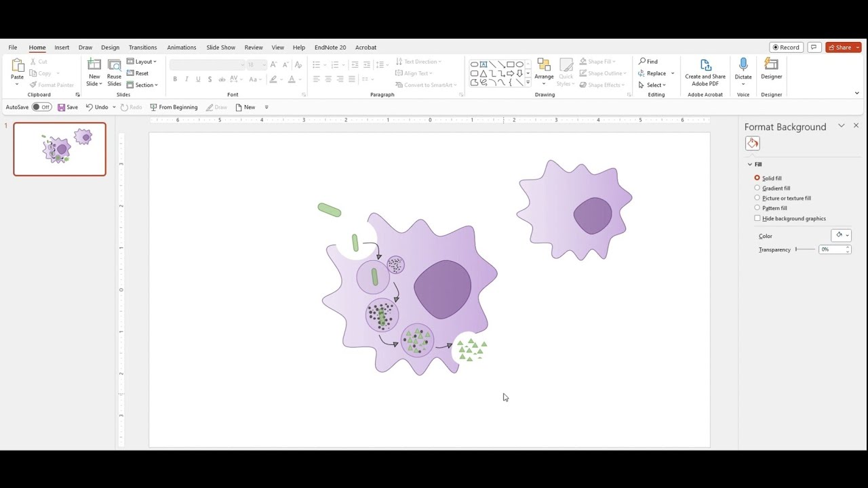Click the New presentation icon
868x488 pixels.
[239, 107]
